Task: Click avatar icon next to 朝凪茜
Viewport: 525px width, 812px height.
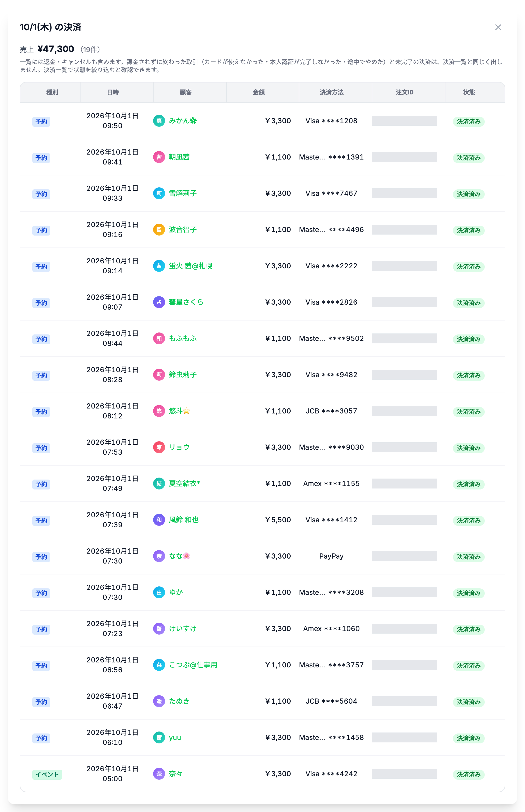Action: 159,157
